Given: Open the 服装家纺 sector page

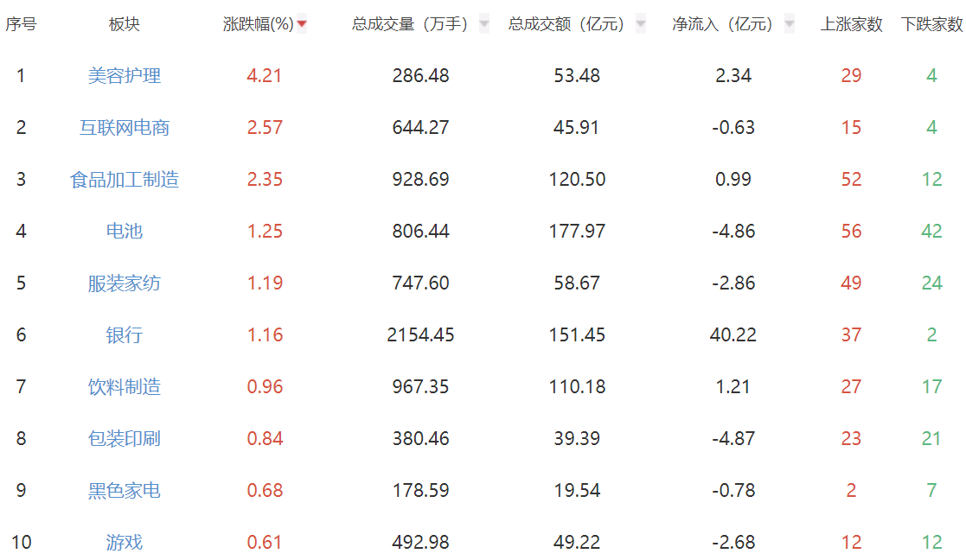Looking at the screenshot, I should [x=125, y=283].
